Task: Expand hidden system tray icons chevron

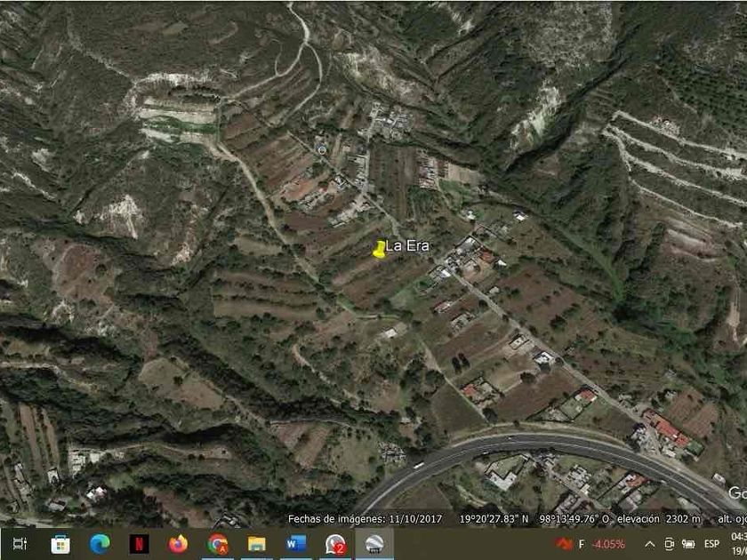Action: point(649,544)
